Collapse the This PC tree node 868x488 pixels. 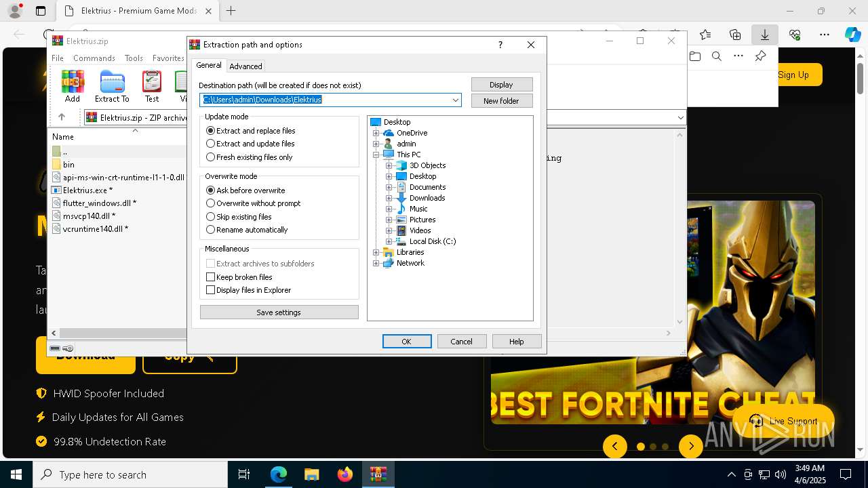pyautogui.click(x=376, y=155)
